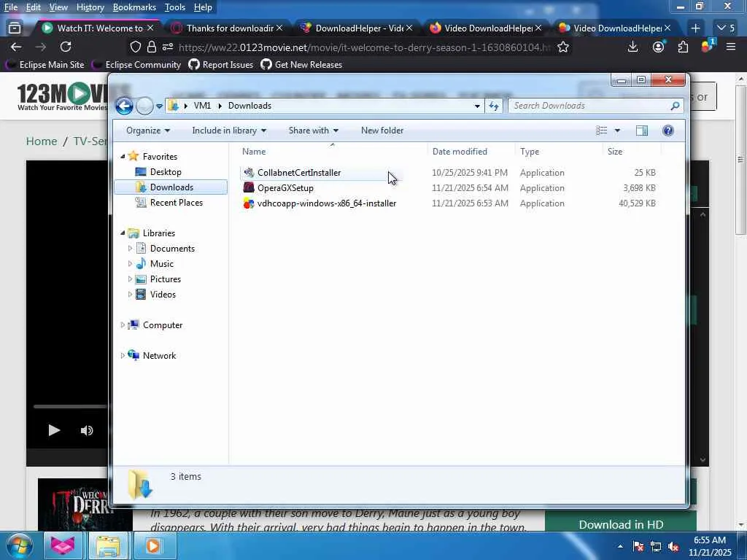This screenshot has height=560, width=747.
Task: Open Firefox application hamburger menu
Action: point(731,47)
